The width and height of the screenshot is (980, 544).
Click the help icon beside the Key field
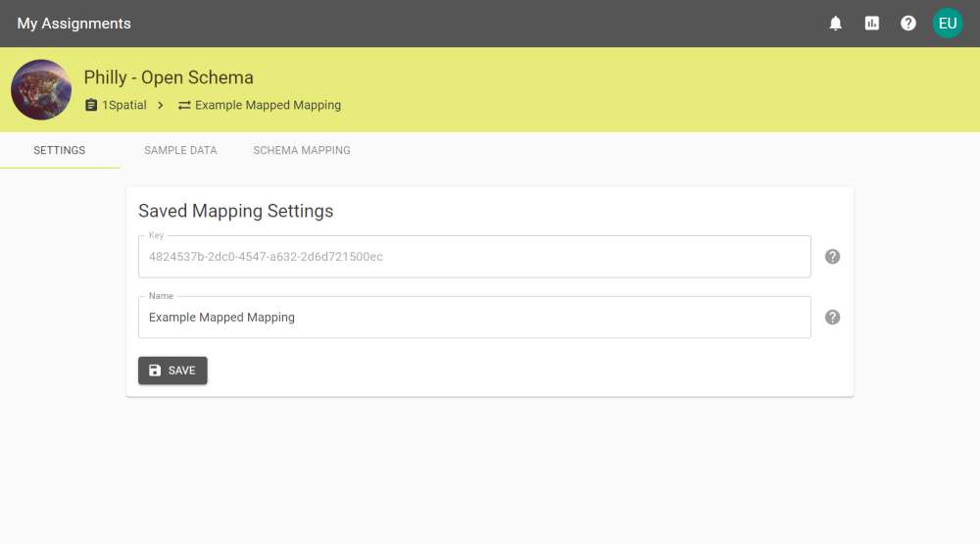(x=832, y=257)
